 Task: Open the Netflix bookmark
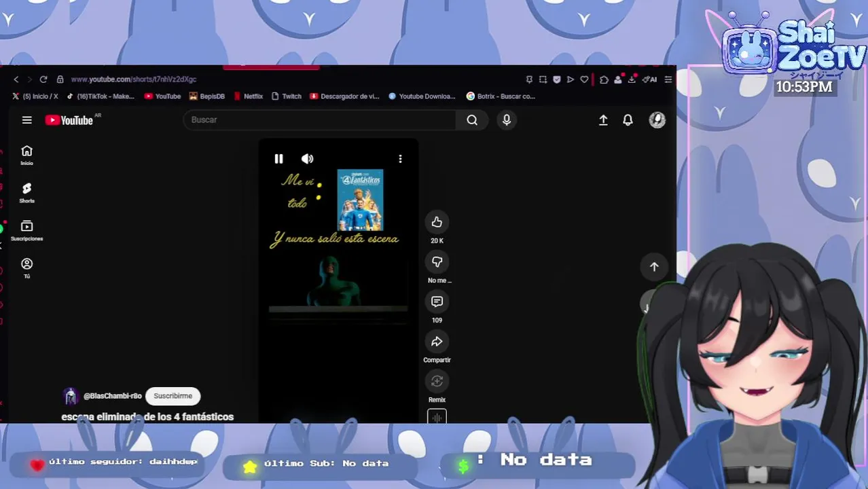248,96
